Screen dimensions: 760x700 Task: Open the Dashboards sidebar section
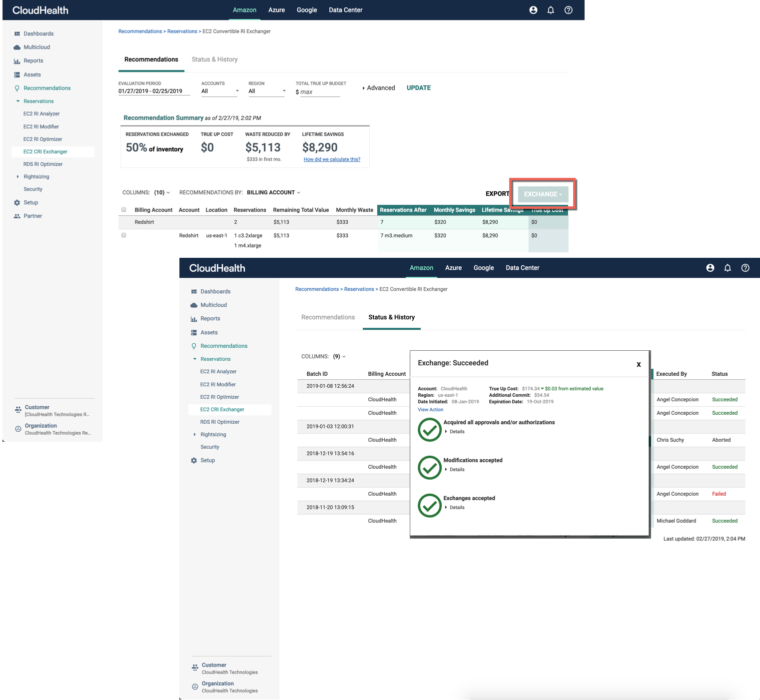coord(38,33)
